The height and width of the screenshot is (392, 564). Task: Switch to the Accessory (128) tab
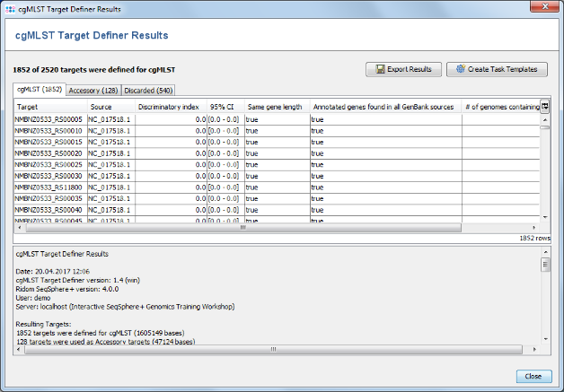coord(93,91)
